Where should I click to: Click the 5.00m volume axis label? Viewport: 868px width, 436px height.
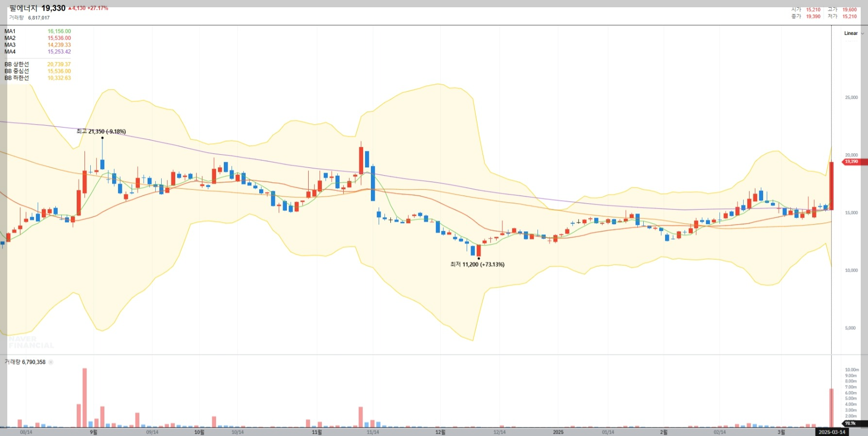(x=851, y=399)
